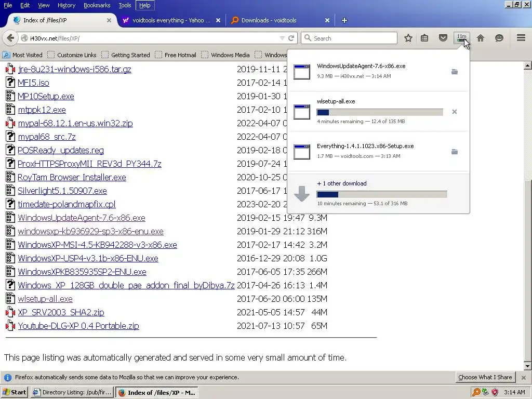Image resolution: width=532 pixels, height=399 pixels.
Task: Switch to Directory Listing taskbar window
Action: tap(72, 392)
